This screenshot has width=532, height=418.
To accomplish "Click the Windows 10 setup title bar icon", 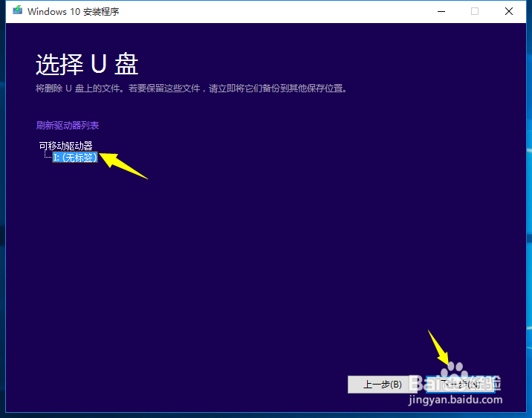I will click(x=17, y=11).
